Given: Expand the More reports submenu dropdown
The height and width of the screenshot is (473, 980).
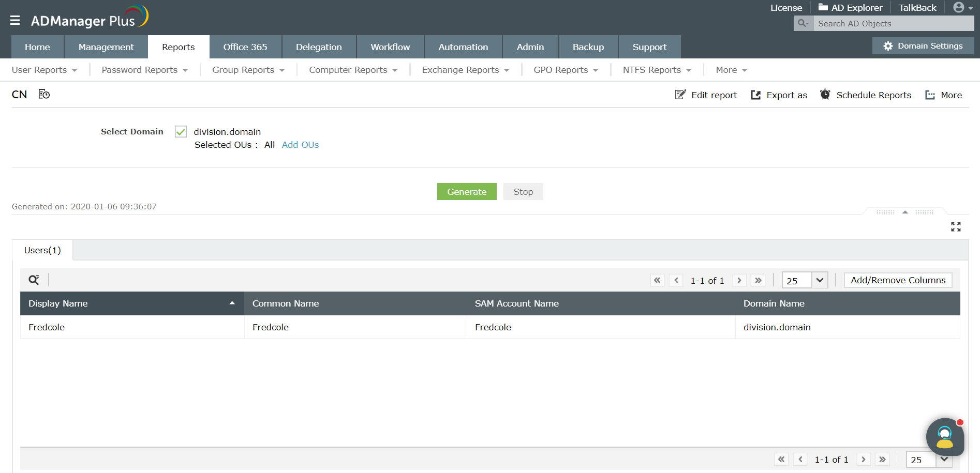Looking at the screenshot, I should pyautogui.click(x=732, y=70).
